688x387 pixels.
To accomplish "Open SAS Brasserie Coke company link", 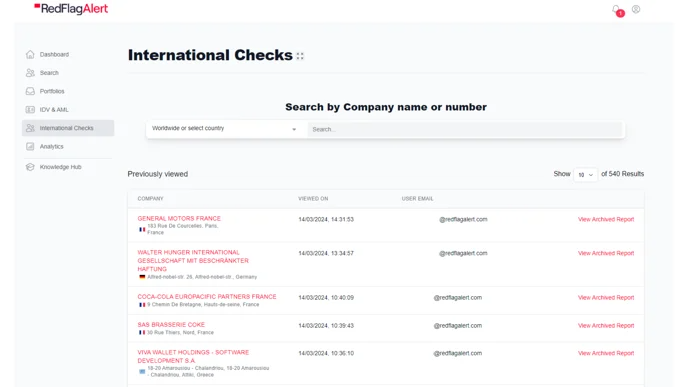I will pos(171,325).
